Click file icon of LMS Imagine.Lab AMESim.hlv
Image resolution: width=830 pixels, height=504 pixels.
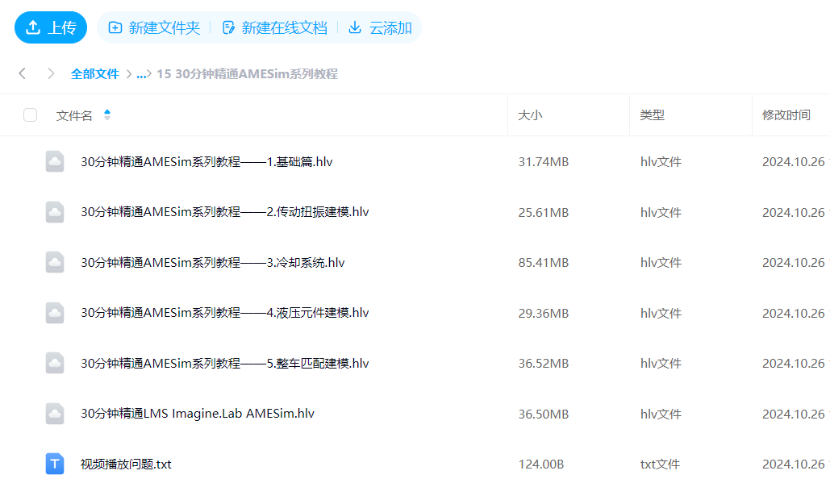tap(55, 414)
